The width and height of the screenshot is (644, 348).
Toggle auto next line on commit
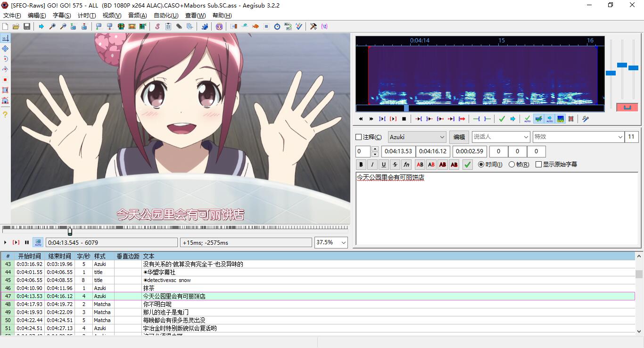point(538,119)
